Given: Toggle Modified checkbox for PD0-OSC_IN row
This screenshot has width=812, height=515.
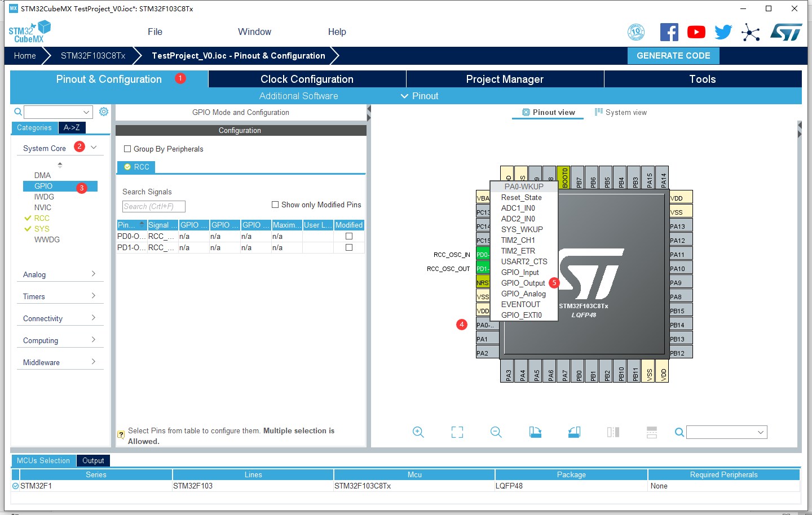Looking at the screenshot, I should 349,236.
